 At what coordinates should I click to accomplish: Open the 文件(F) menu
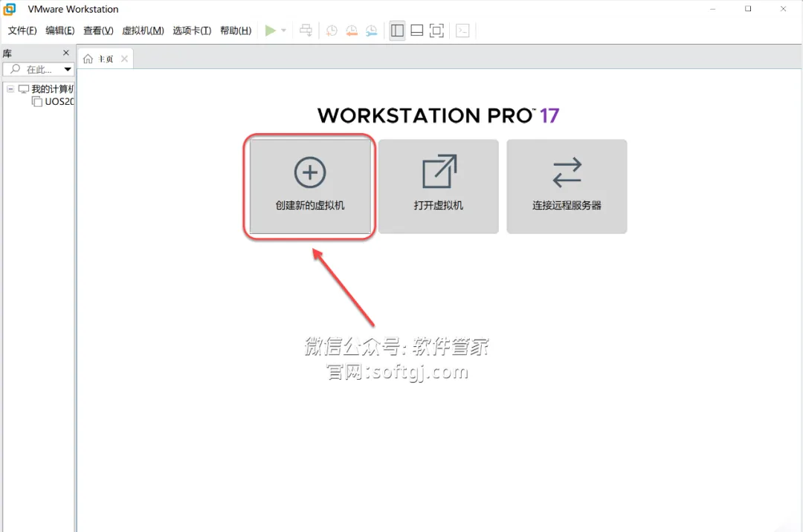tap(22, 30)
